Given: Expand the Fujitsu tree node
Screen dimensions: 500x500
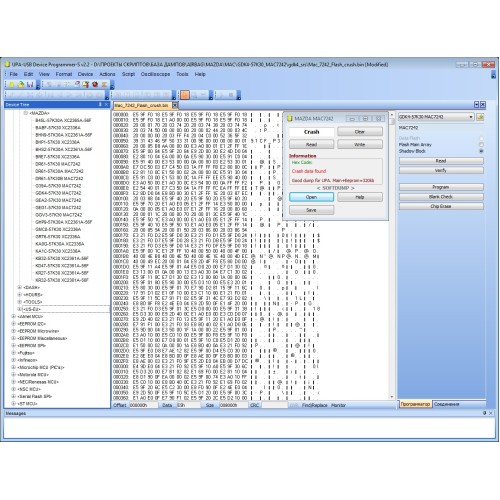Looking at the screenshot, I should 13,353.
